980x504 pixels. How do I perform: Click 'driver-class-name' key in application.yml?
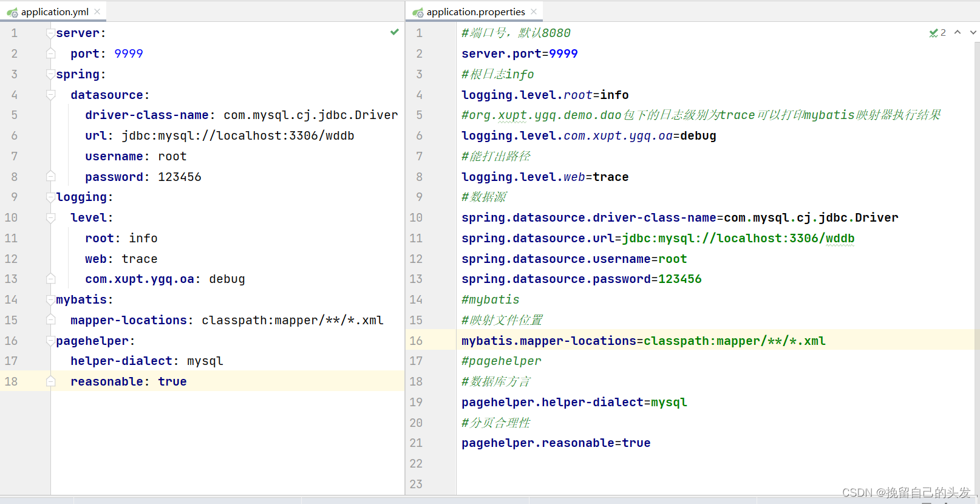click(x=147, y=115)
